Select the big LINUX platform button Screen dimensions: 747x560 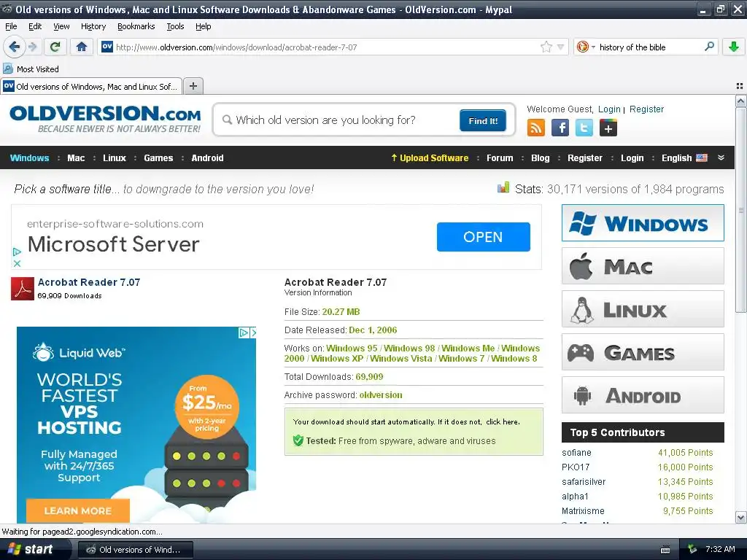[x=643, y=309]
